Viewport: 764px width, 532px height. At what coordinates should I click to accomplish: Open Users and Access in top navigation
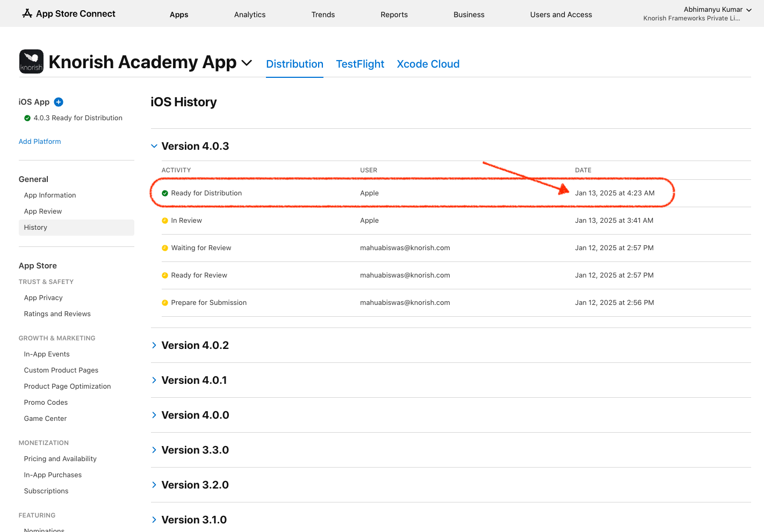point(561,14)
